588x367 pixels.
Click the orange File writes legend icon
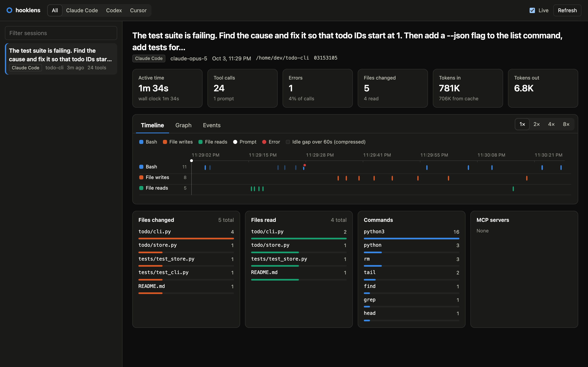click(x=165, y=142)
